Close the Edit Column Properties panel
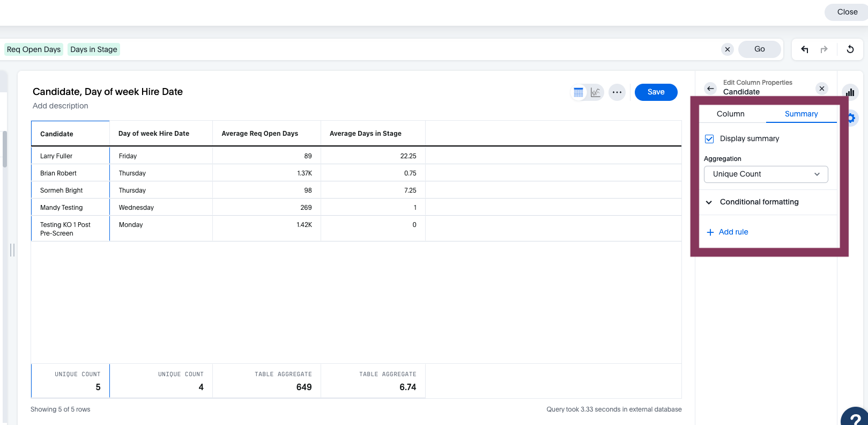868x425 pixels. click(x=822, y=89)
